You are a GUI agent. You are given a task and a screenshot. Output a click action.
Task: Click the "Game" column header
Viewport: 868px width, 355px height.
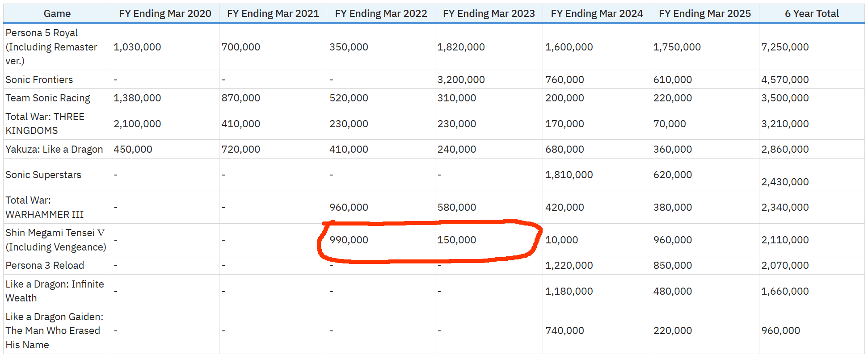click(57, 13)
